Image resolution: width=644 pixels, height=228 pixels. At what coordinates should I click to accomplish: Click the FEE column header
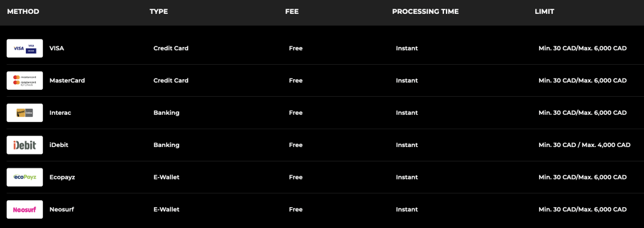click(x=292, y=11)
